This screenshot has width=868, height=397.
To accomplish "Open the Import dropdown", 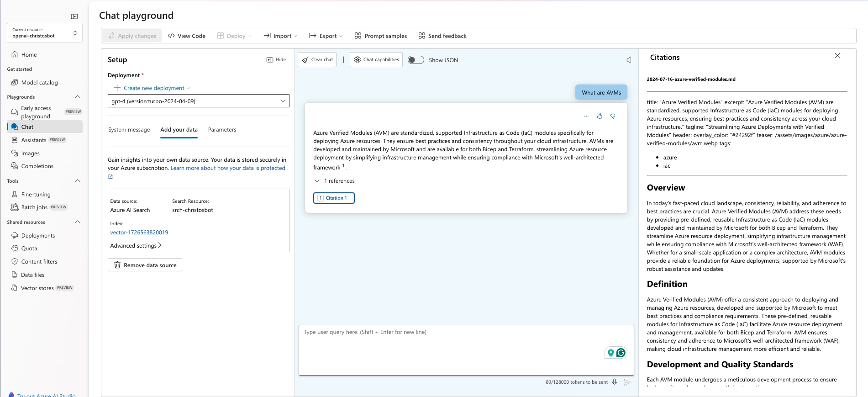I will pos(280,36).
